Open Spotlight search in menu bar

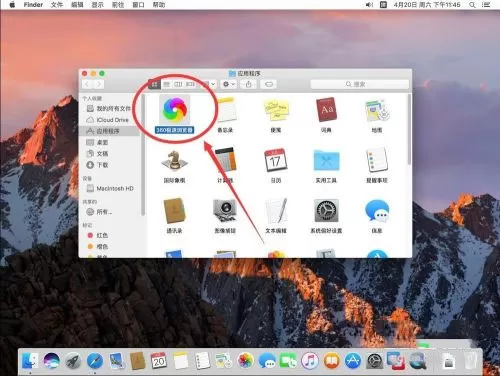point(472,5)
